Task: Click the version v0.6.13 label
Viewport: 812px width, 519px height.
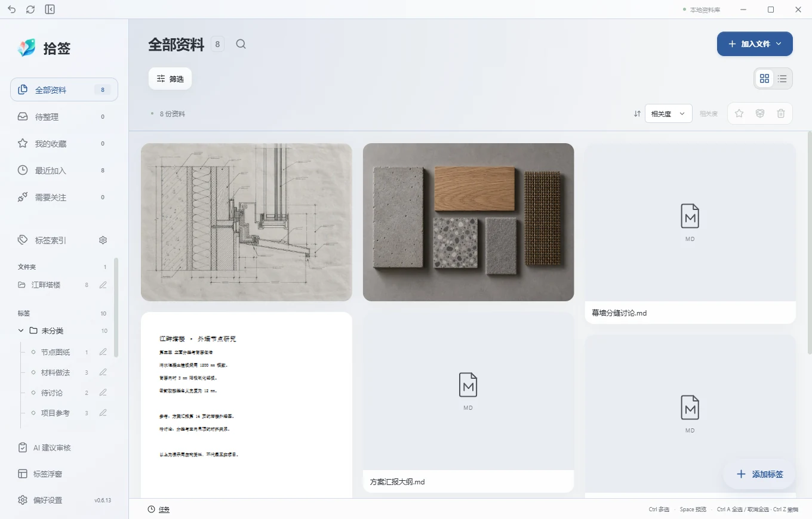Action: 103,501
